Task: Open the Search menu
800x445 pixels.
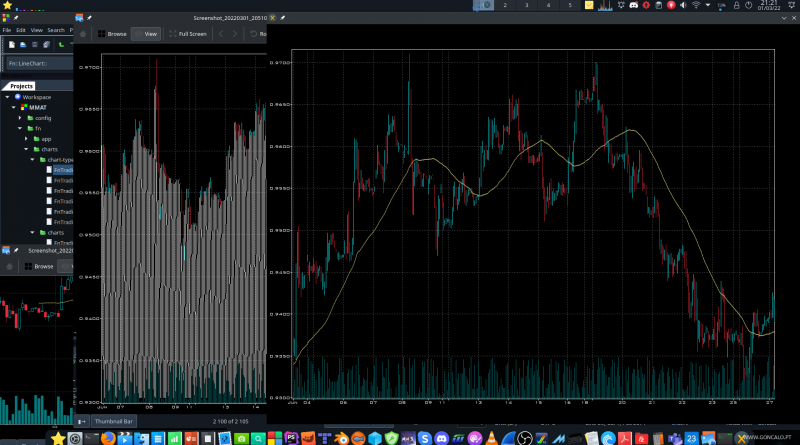Action: (x=55, y=30)
